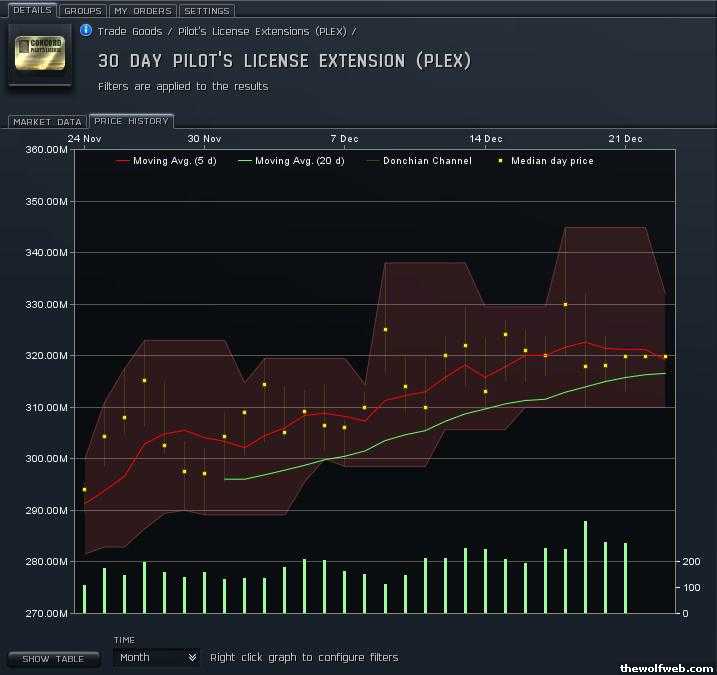Click the highest yellow median price dot
Viewport: 717px width, 675px height.
[x=565, y=304]
